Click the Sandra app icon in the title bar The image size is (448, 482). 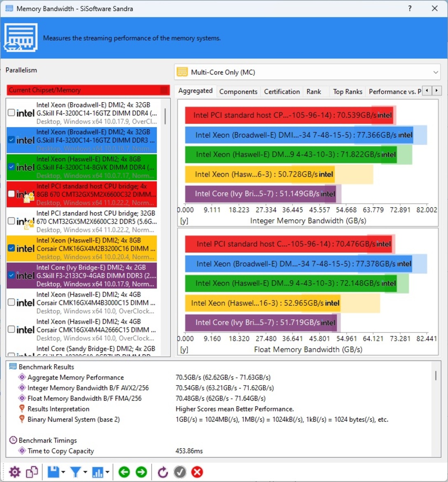9,8
